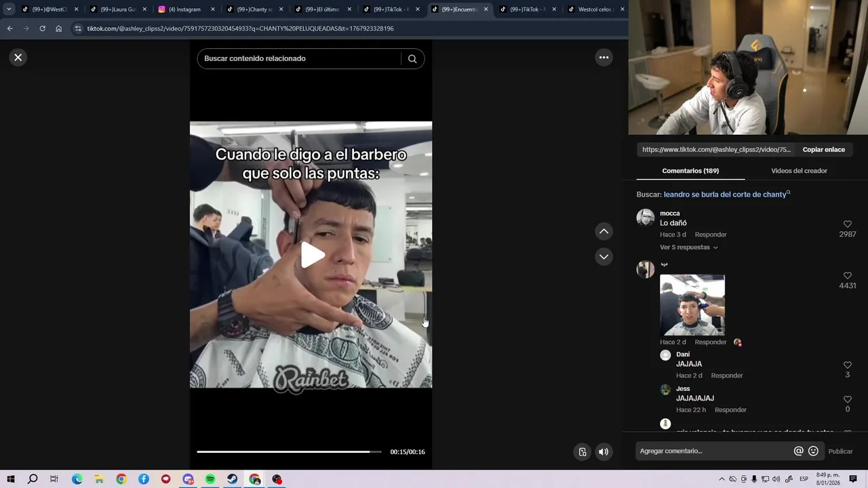This screenshot has width=868, height=488.
Task: Click the tray microphone icon
Action: pyautogui.click(x=754, y=479)
